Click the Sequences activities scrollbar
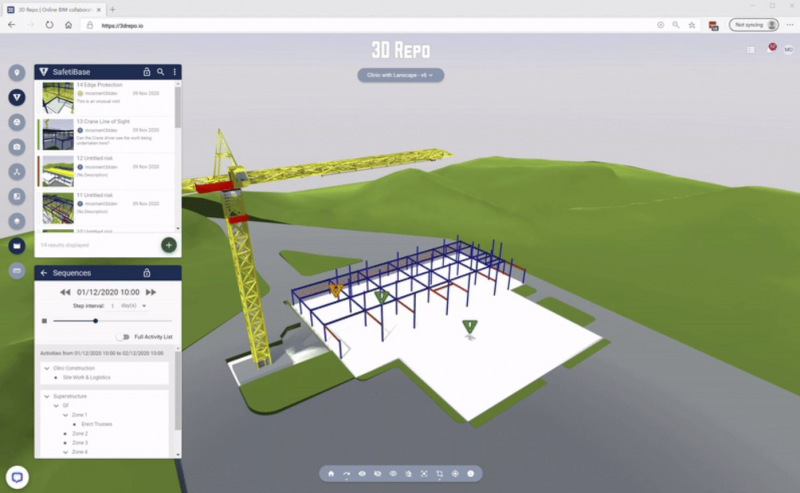The width and height of the screenshot is (800, 493). 178,390
